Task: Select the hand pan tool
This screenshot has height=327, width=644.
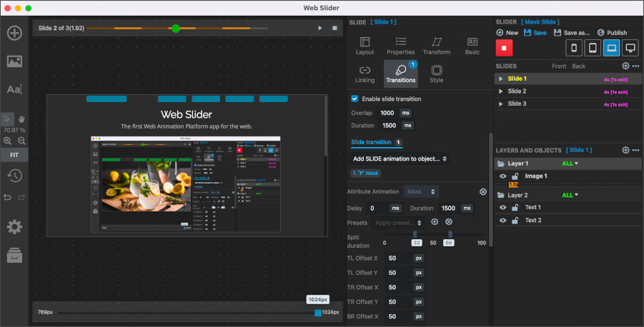Action: click(x=21, y=119)
